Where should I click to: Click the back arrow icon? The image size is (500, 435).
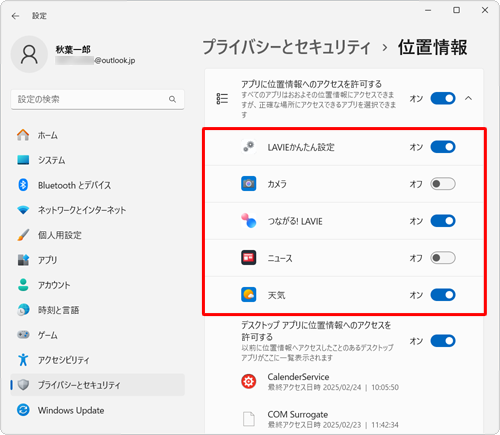pos(15,16)
